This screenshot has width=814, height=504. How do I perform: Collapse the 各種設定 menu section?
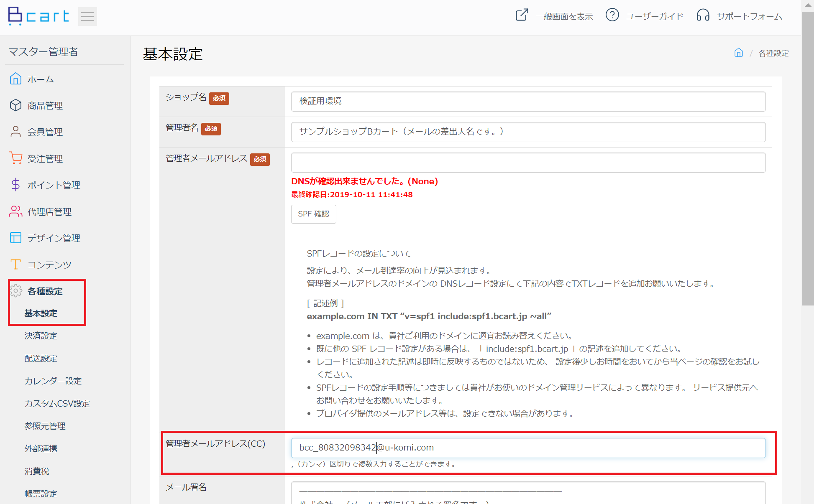pos(45,291)
